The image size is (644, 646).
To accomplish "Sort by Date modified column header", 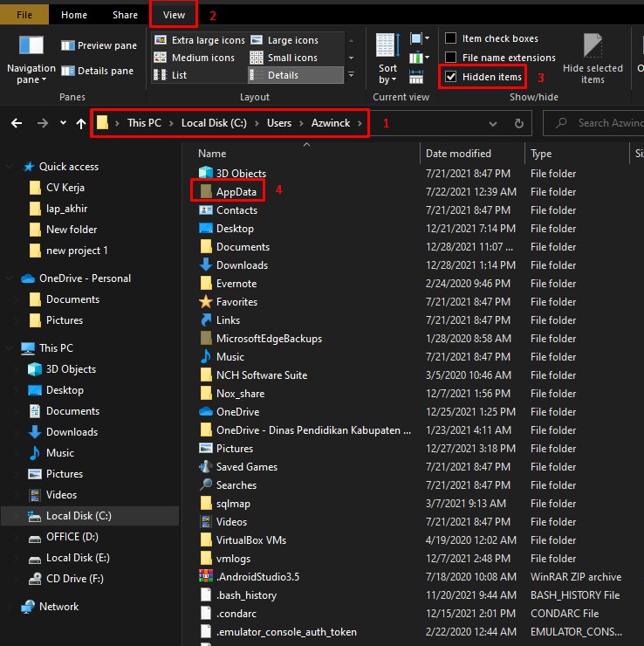I will (x=458, y=154).
